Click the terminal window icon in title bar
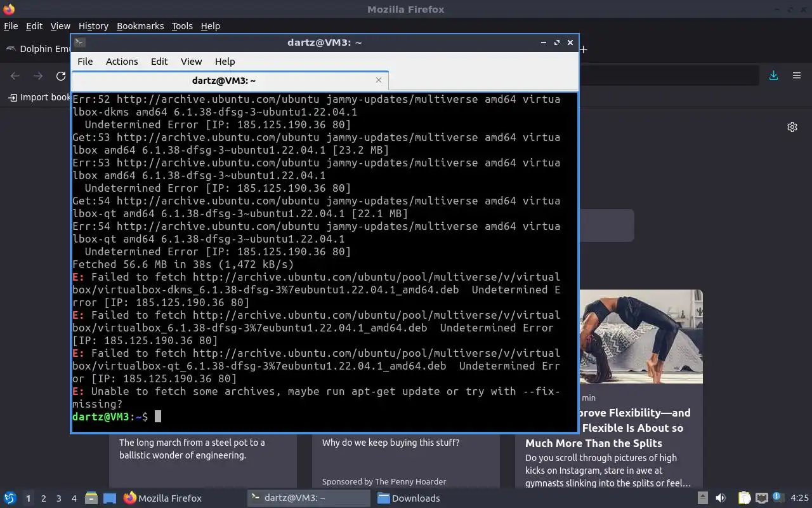812x508 pixels. [x=79, y=43]
